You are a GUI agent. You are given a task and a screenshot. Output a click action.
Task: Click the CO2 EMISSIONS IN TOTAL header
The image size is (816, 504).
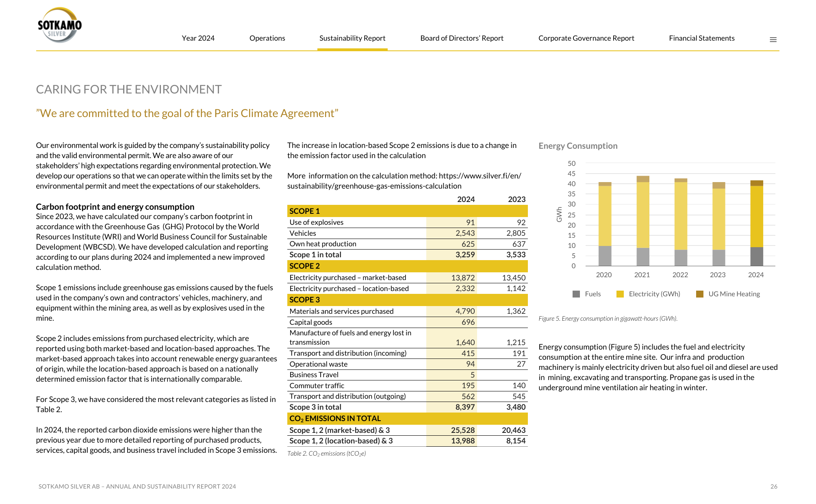[407, 419]
